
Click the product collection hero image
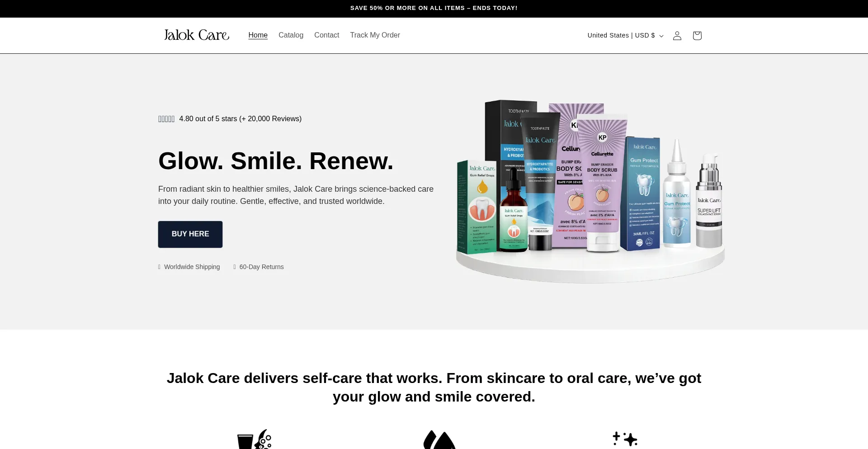pos(590,192)
